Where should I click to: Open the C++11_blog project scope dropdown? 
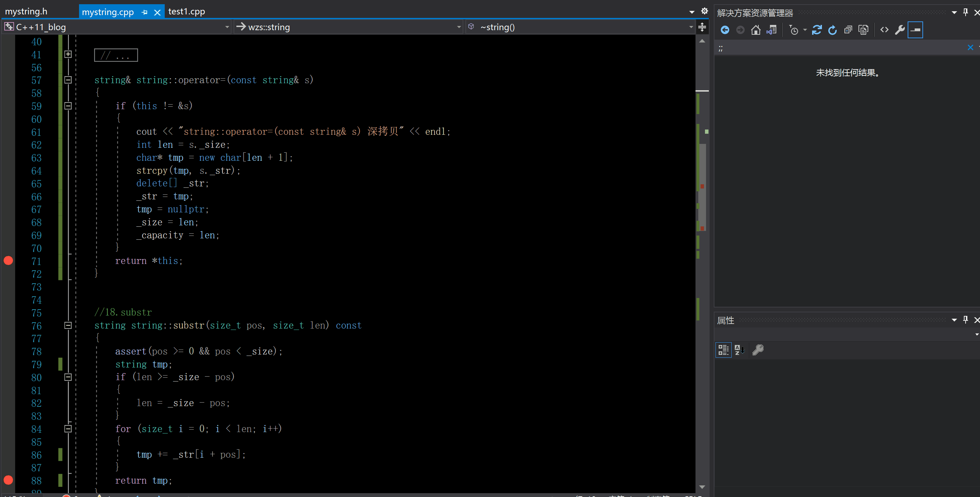(227, 27)
